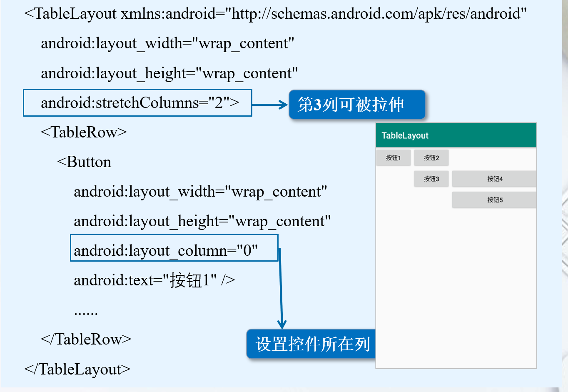The height and width of the screenshot is (392, 568).
Task: Click the Button's layout_width="wrap_content" line
Action: coord(200,192)
